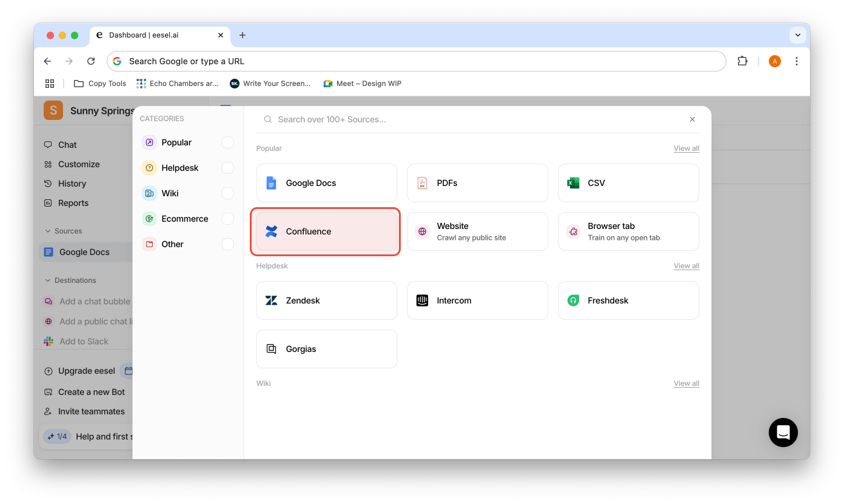
Task: Choose Gorgias helpdesk source
Action: click(327, 349)
